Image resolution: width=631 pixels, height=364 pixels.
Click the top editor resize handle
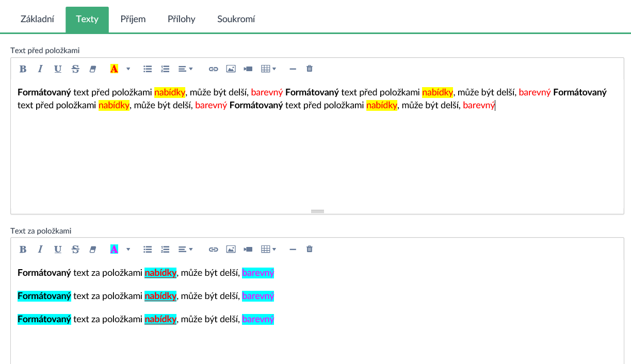[x=317, y=211]
